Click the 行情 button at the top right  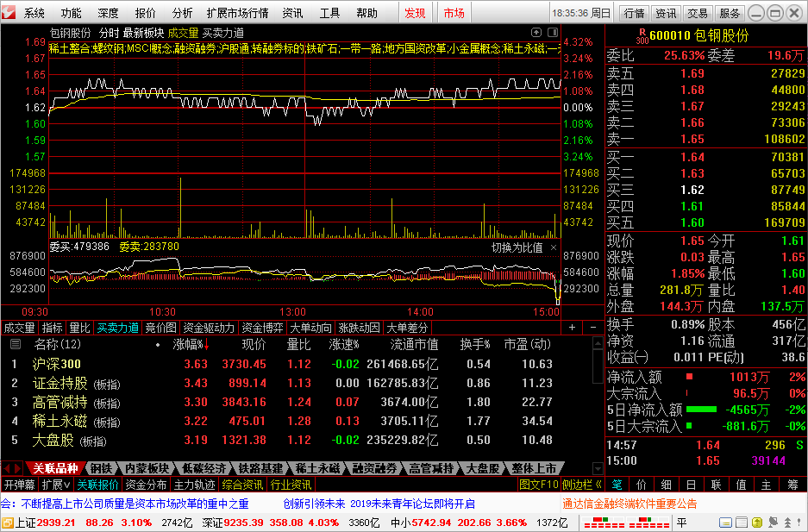point(633,13)
